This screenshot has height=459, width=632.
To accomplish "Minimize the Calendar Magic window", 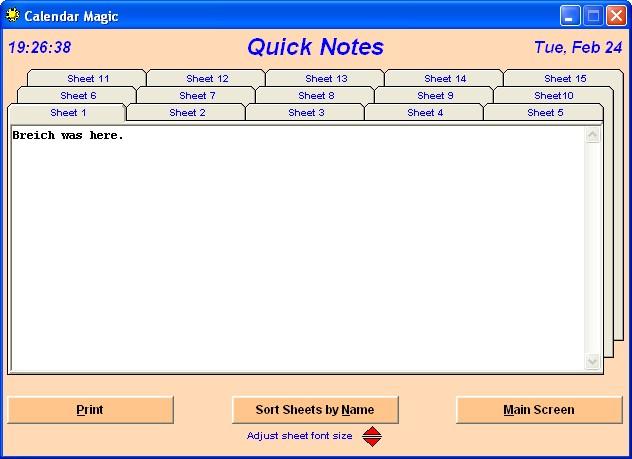I will click(x=569, y=16).
